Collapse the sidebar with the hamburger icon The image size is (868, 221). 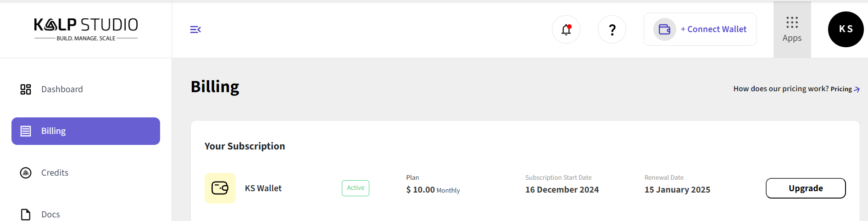195,30
